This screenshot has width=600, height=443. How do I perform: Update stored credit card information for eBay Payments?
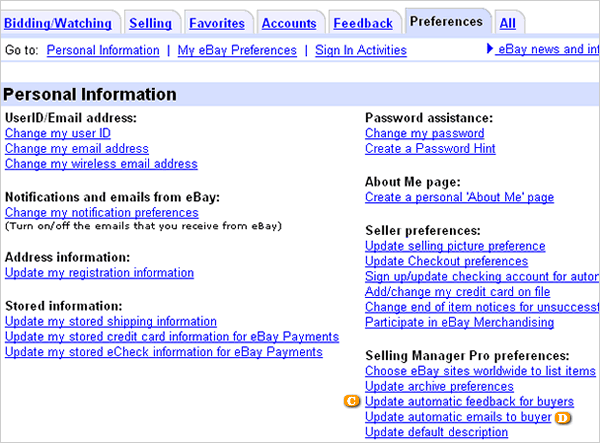172,337
